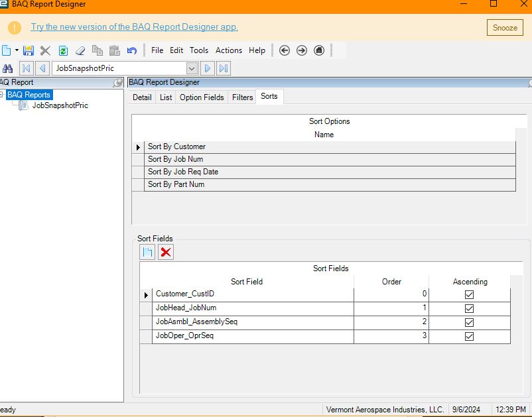Click the Paste clipboard icon
The height and width of the screenshot is (417, 532).
coord(115,50)
